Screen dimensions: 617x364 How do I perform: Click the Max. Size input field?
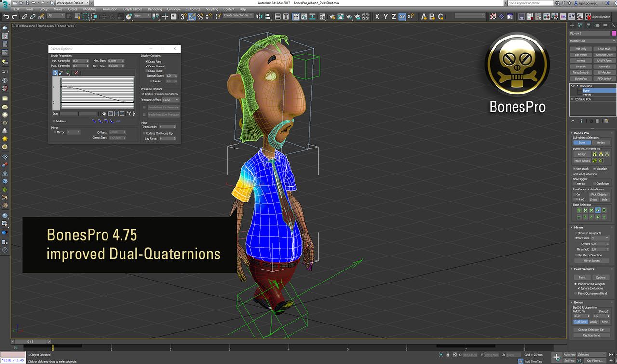(115, 66)
